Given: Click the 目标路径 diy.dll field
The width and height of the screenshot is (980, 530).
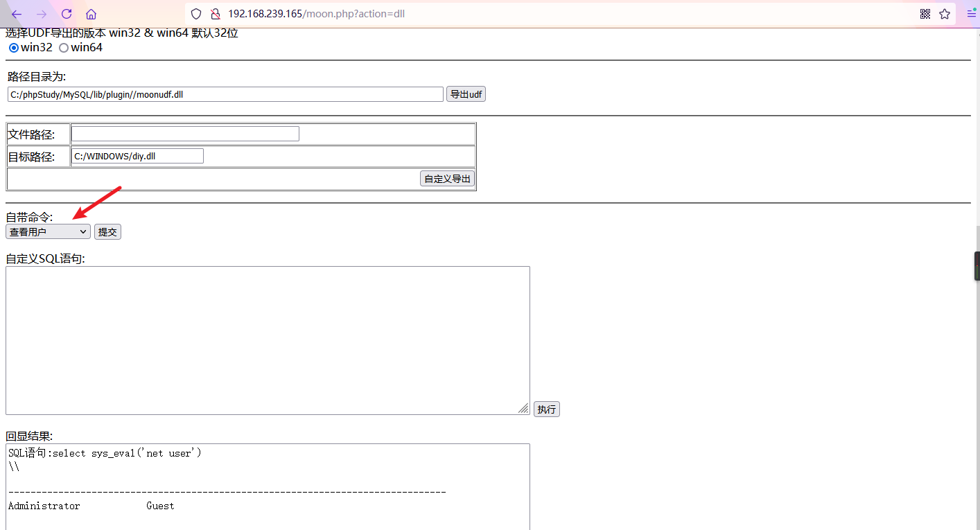Looking at the screenshot, I should tap(137, 156).
